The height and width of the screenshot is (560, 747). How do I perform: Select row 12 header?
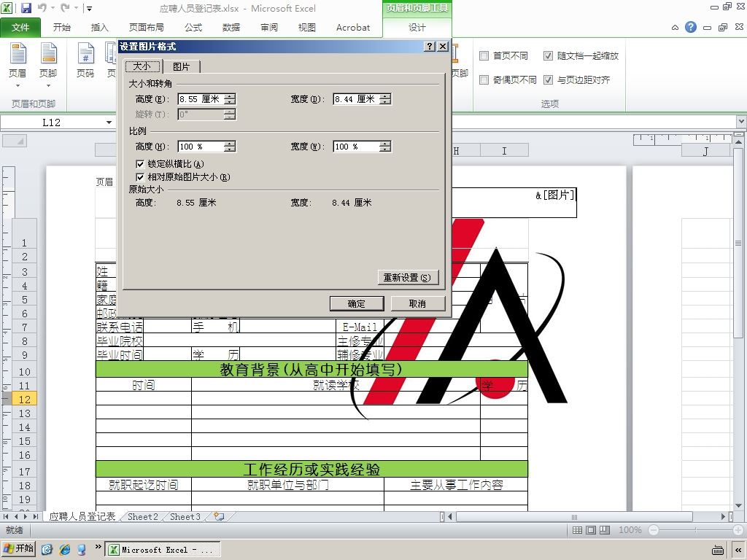click(x=24, y=399)
